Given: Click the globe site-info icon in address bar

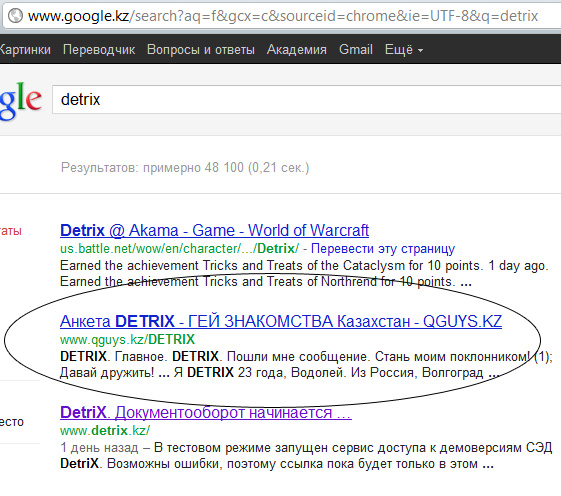Looking at the screenshot, I should tap(15, 16).
